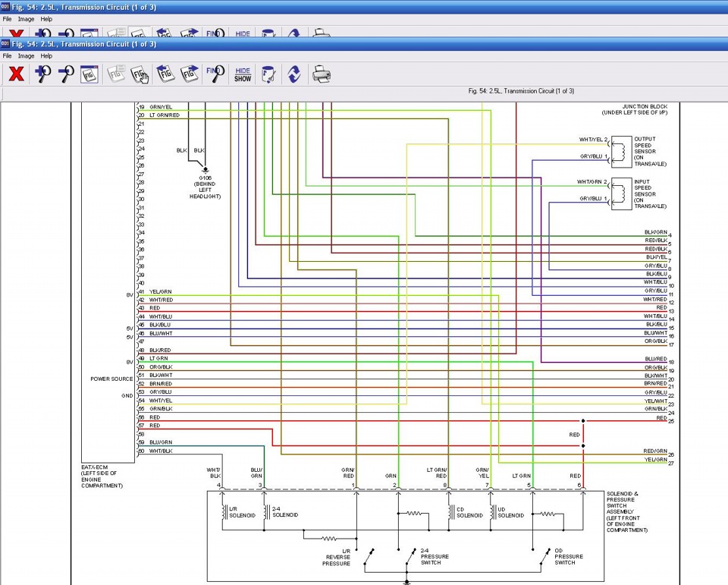This screenshot has height=585, width=728.
Task: Click the G106 ground label in the diagram
Action: (205, 178)
